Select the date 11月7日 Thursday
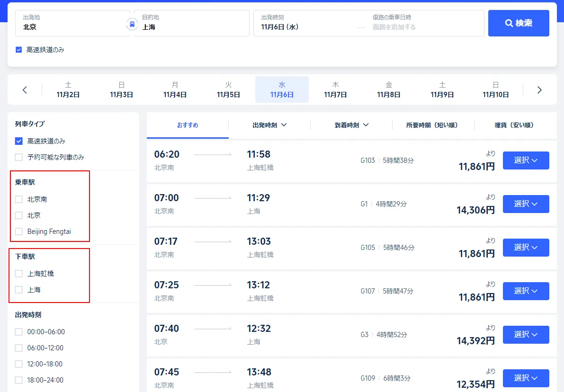This screenshot has width=564, height=392. 335,90
